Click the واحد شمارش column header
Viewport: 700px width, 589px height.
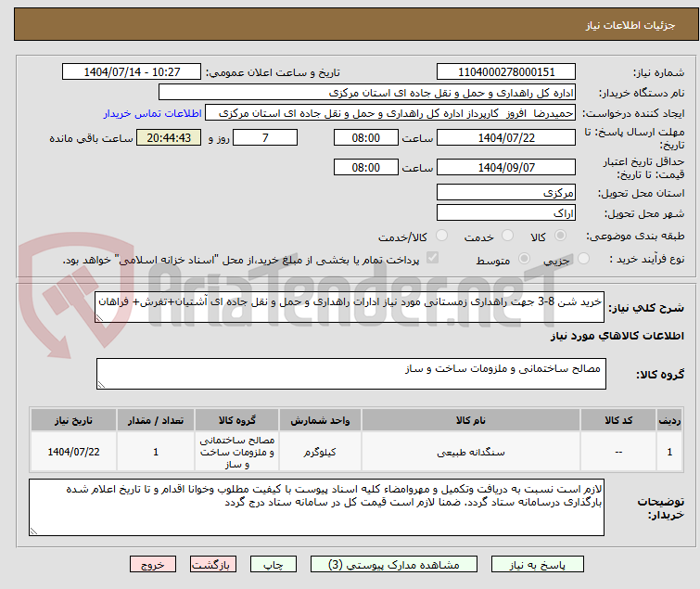[320, 420]
